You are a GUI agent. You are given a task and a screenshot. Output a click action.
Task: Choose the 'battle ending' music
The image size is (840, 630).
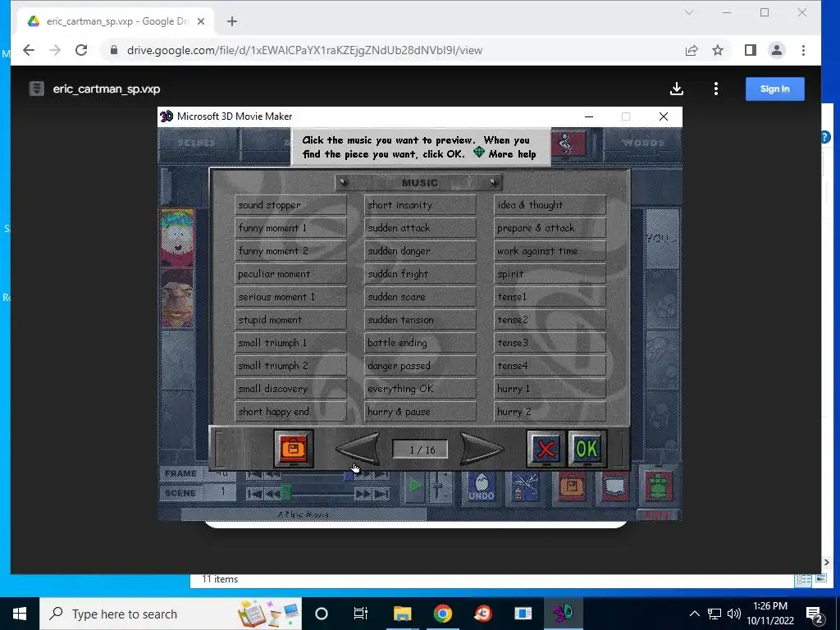420,343
